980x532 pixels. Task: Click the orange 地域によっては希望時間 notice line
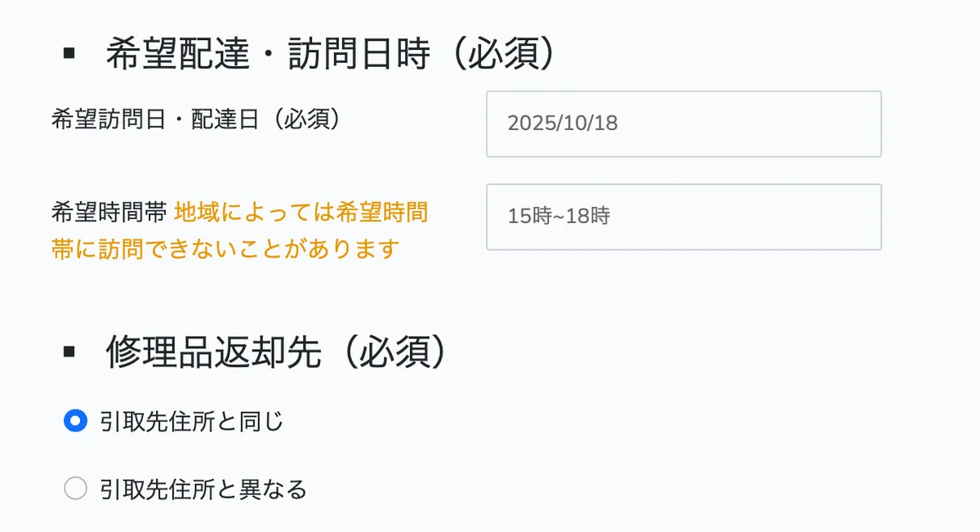[301, 212]
